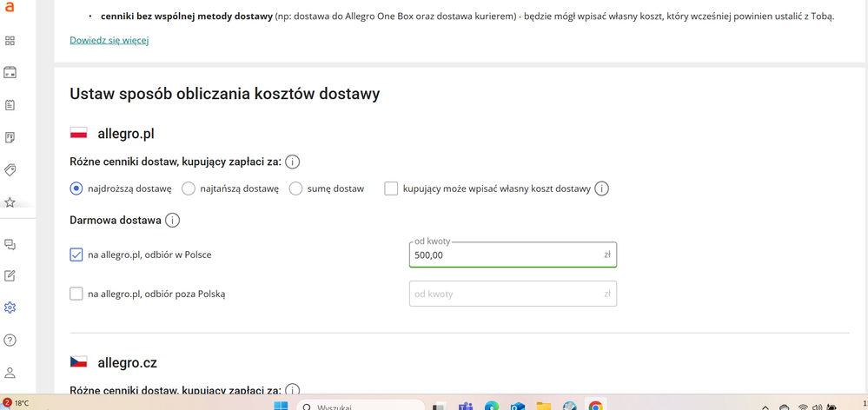Open the dashboard grid icon in the sidebar
Screen dimensions: 868x410
pos(10,41)
